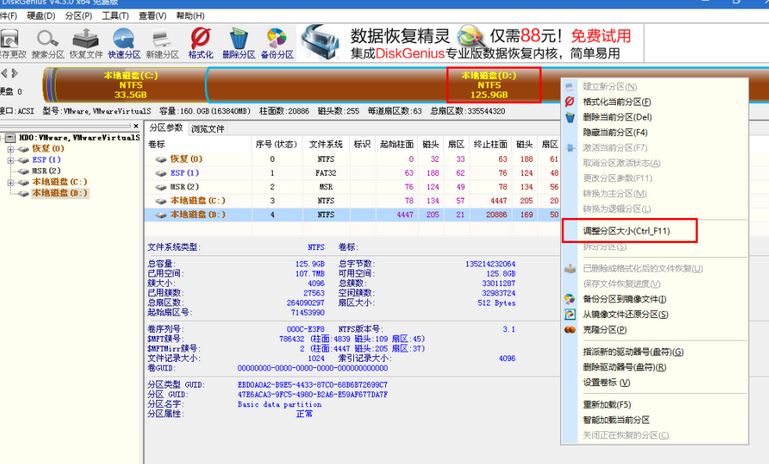Click the 格式化 (Format) toolbar icon
The width and height of the screenshot is (769, 464).
(x=200, y=41)
